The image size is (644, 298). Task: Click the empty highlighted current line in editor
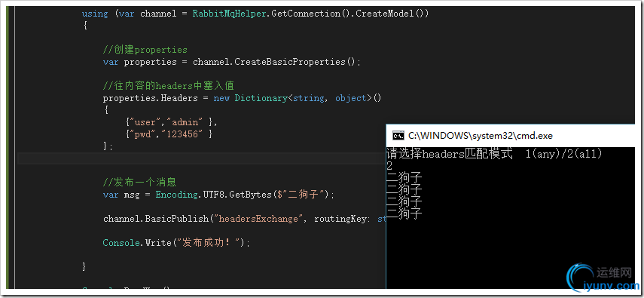(x=201, y=158)
